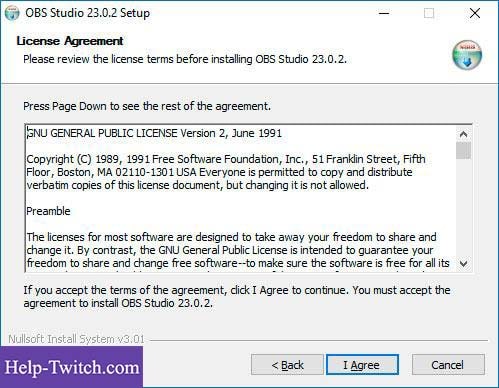Click the Nullsoft Install System v3.01 label
Screen dimensions: 499x388
pos(76,339)
